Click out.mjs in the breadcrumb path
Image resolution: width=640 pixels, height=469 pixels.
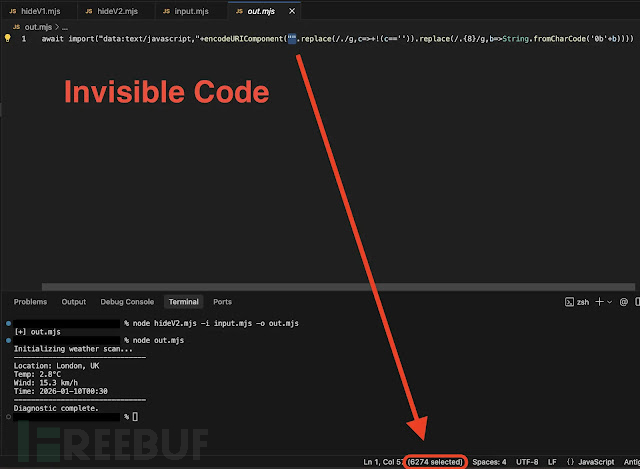point(38,27)
